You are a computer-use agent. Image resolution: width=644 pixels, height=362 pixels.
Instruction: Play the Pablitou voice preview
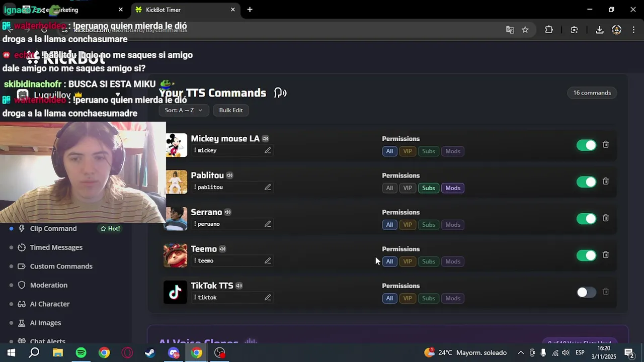pyautogui.click(x=229, y=175)
